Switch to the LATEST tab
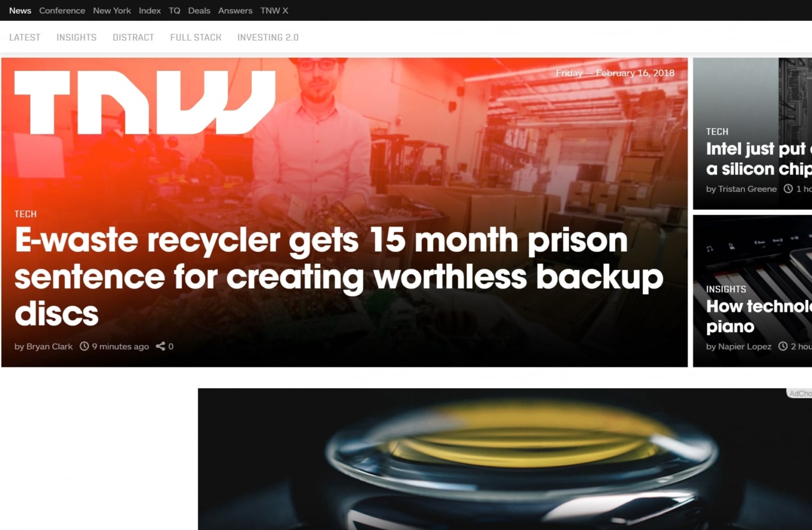Viewport: 812px width, 530px height. (25, 38)
